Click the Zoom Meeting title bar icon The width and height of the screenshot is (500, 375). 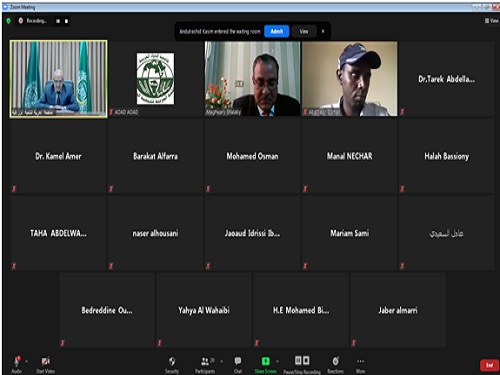click(5, 7)
